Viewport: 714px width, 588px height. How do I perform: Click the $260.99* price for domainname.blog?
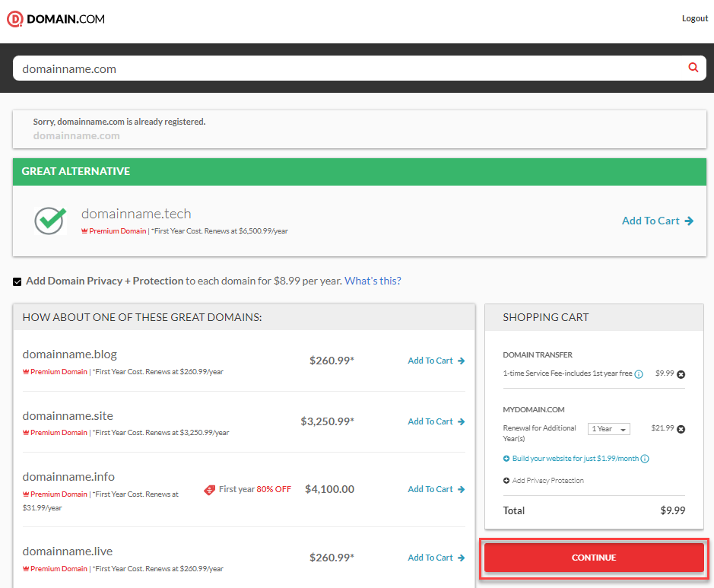[x=332, y=361]
